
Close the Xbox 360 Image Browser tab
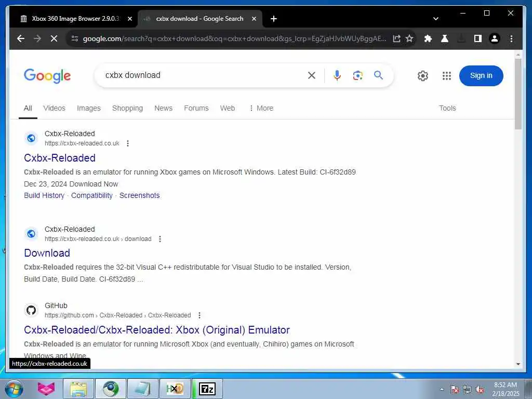coord(129,19)
